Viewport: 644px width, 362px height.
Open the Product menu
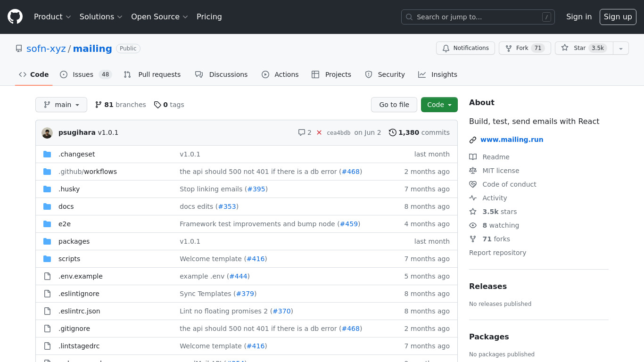click(52, 17)
